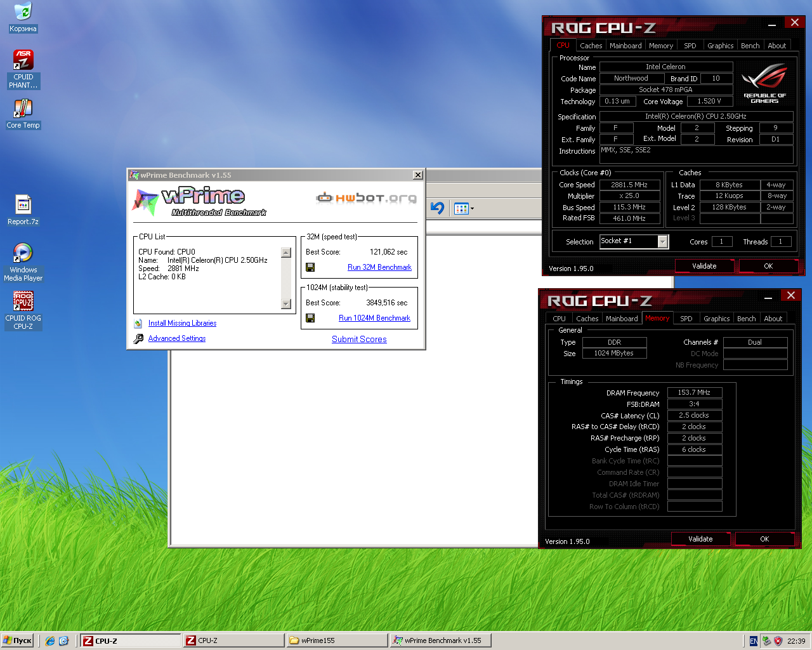Click the CPU List scrollbar down arrow
This screenshot has height=650, width=812.
(286, 304)
